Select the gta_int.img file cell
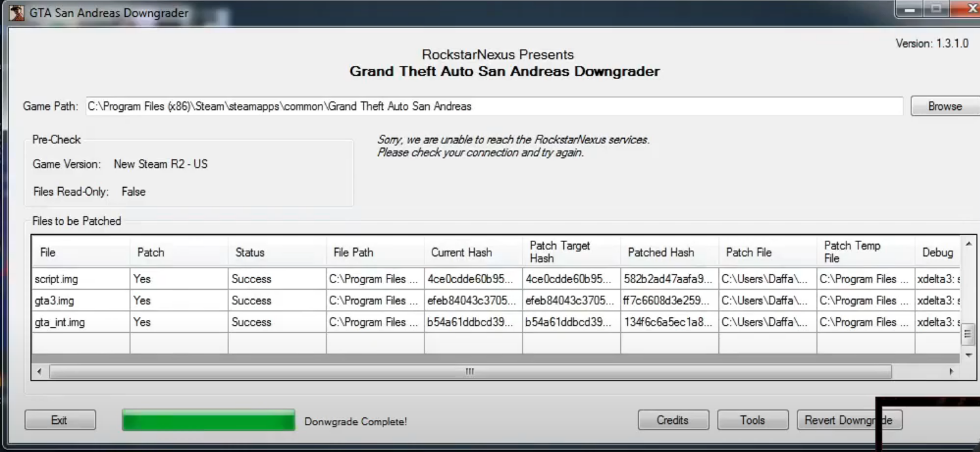The width and height of the screenshot is (980, 452). point(80,322)
